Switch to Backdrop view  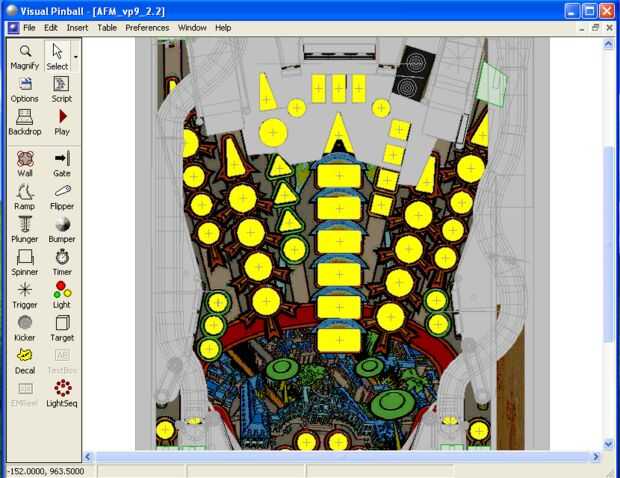tap(25, 123)
